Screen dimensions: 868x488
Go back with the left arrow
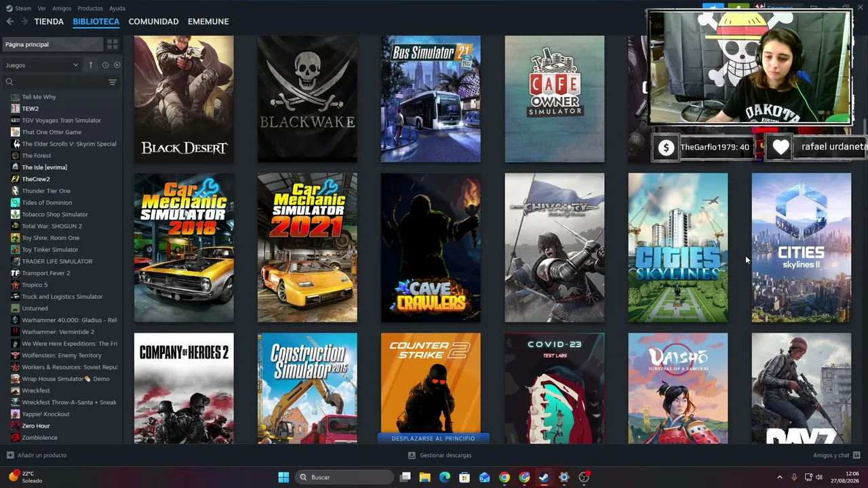[9, 22]
